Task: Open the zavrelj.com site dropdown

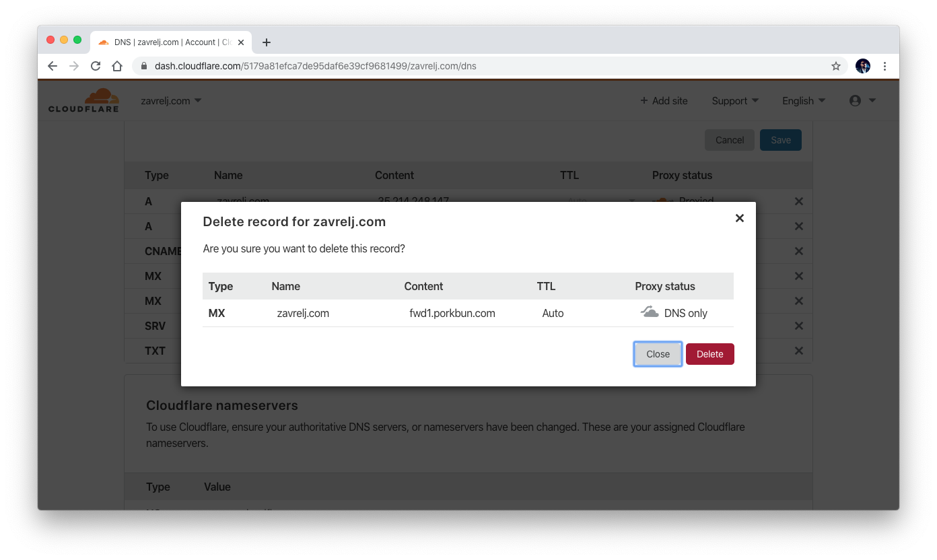Action: tap(171, 101)
